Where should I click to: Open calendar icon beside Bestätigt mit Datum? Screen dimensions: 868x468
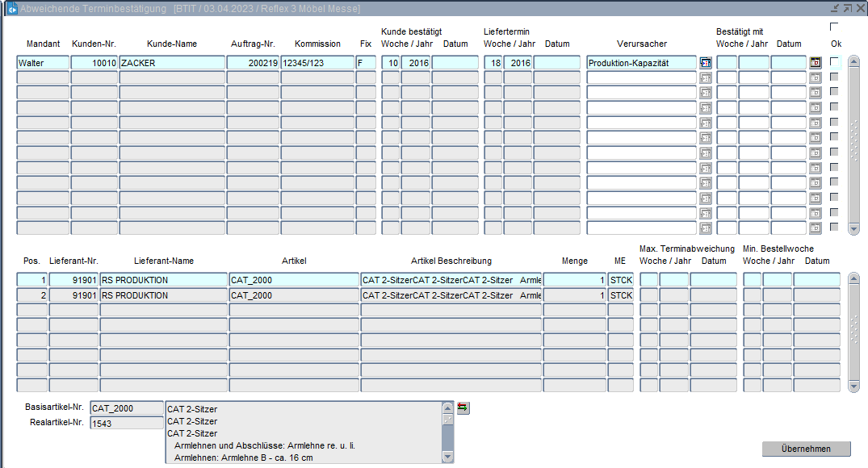point(815,63)
